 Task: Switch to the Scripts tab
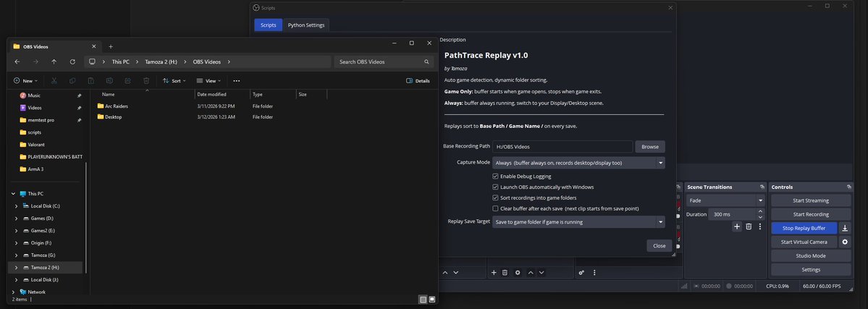[269, 25]
